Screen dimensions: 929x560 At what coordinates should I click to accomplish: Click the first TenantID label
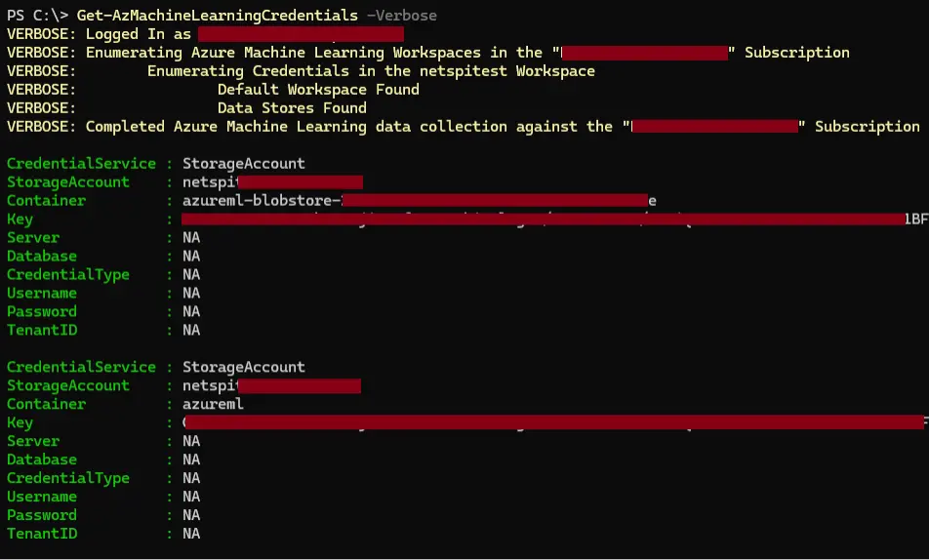click(42, 330)
